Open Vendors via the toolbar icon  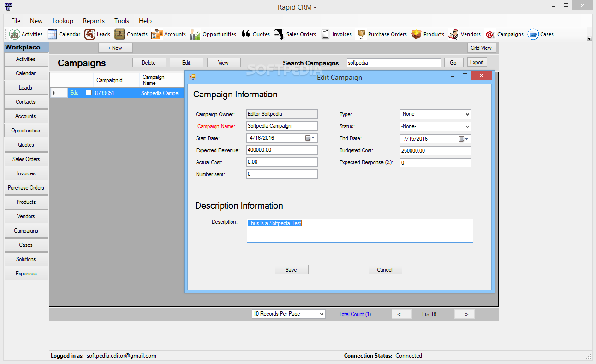(453, 34)
